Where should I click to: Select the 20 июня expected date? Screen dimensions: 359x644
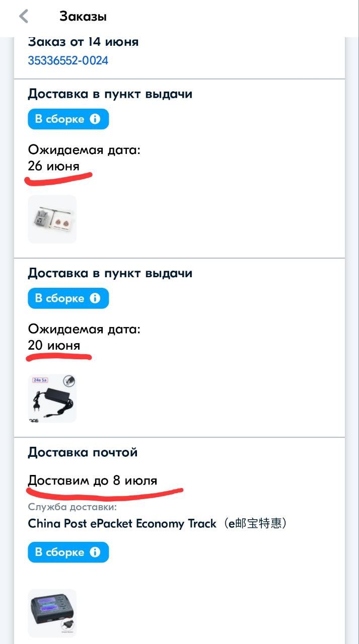[x=54, y=346]
